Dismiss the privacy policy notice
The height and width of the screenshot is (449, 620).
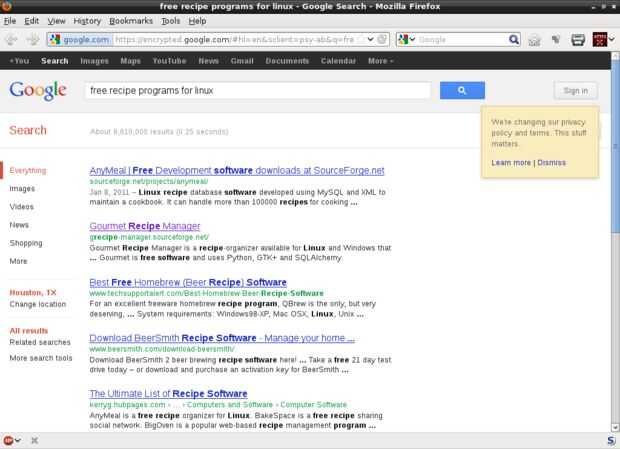tap(552, 162)
